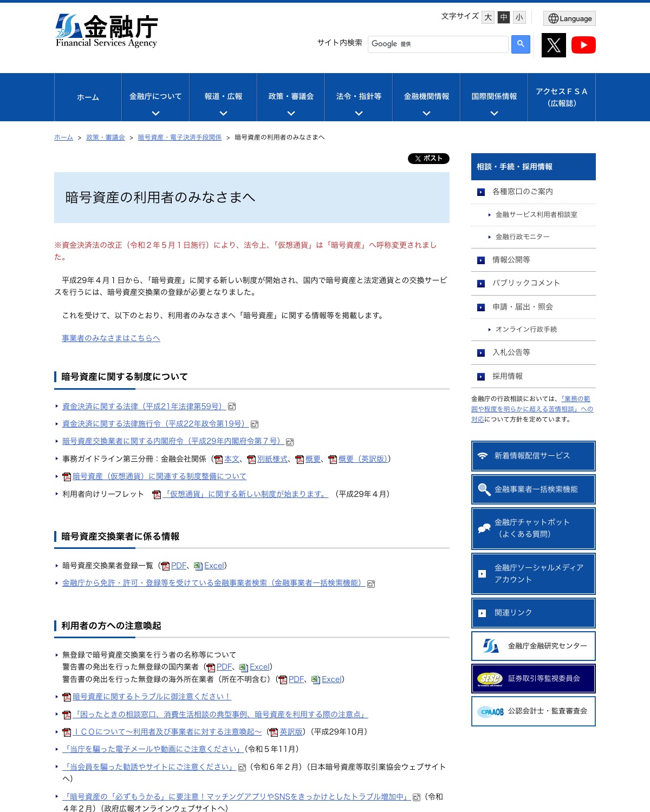Focus the Google site search field
Image resolution: width=650 pixels, height=812 pixels.
[438, 44]
